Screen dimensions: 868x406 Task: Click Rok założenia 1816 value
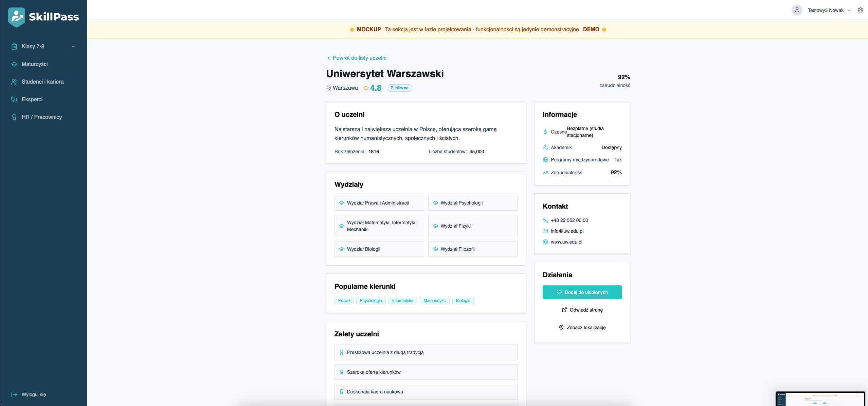coord(374,152)
